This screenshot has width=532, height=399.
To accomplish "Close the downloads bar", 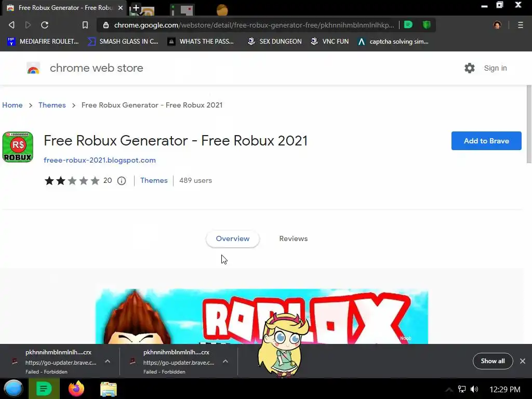I will [523, 361].
